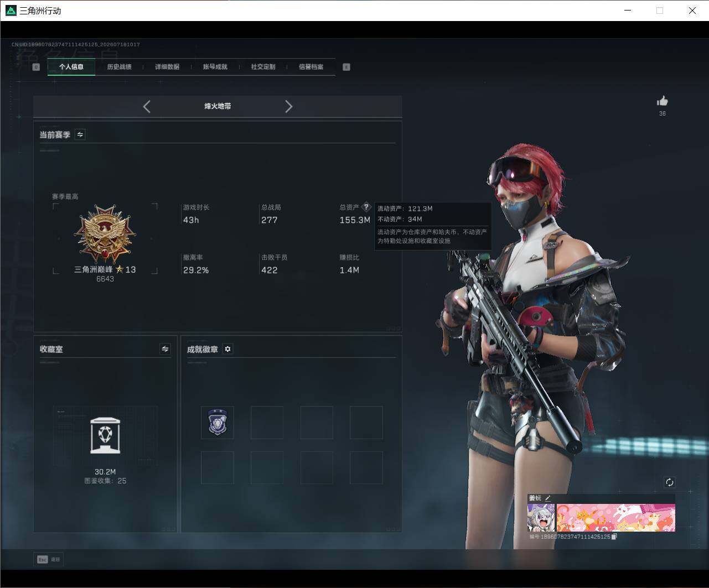Click the 击败干员 422 value
The width and height of the screenshot is (709, 588).
pyautogui.click(x=270, y=270)
